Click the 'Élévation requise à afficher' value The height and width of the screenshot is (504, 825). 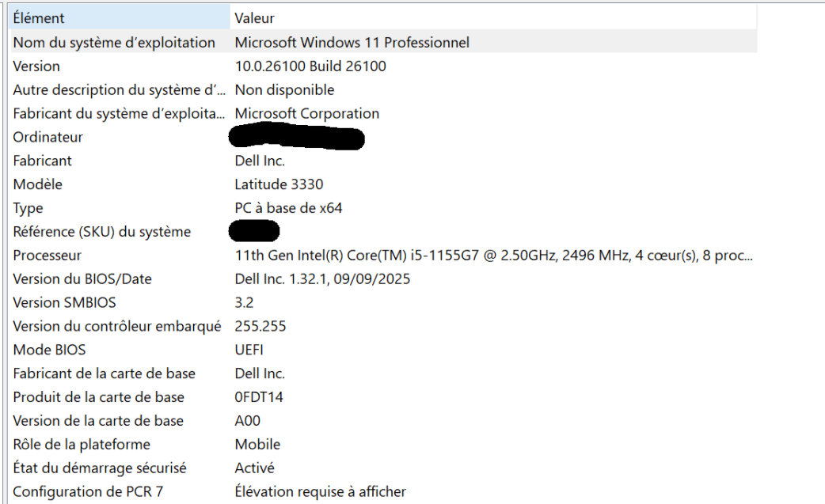point(321,492)
